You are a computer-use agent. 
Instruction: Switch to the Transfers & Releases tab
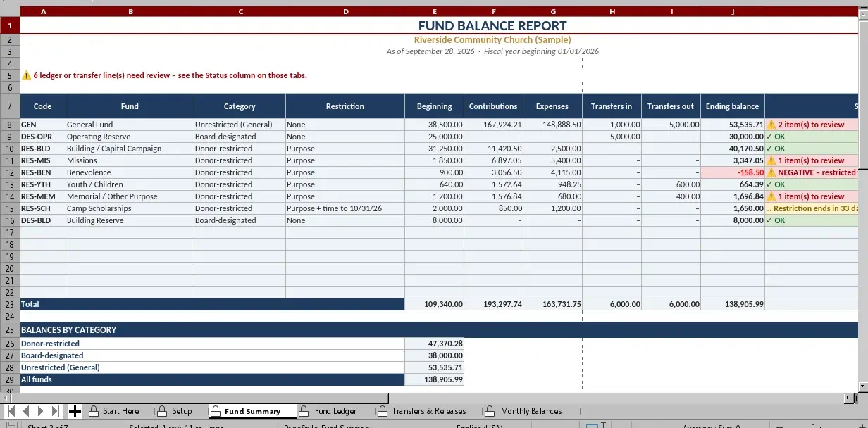428,411
